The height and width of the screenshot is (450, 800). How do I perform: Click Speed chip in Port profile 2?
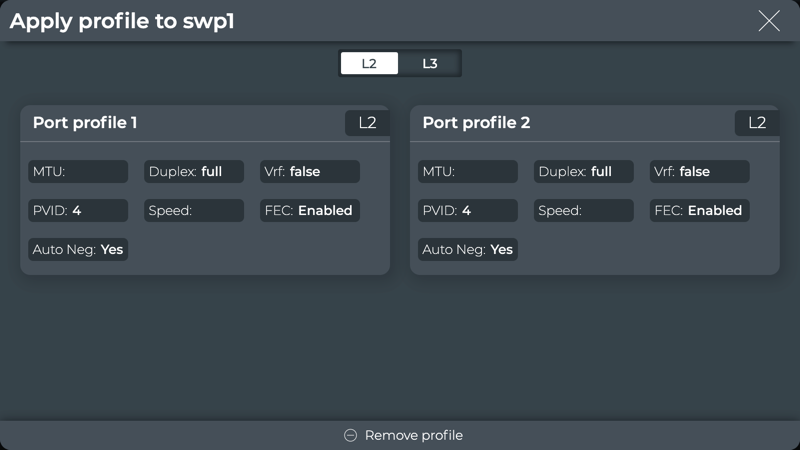[x=584, y=210]
